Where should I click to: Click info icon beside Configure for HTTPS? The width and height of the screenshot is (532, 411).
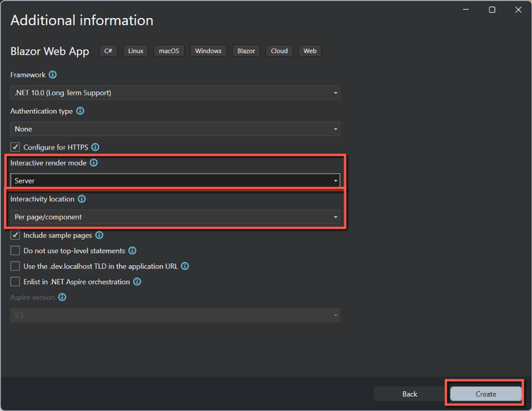[96, 147]
